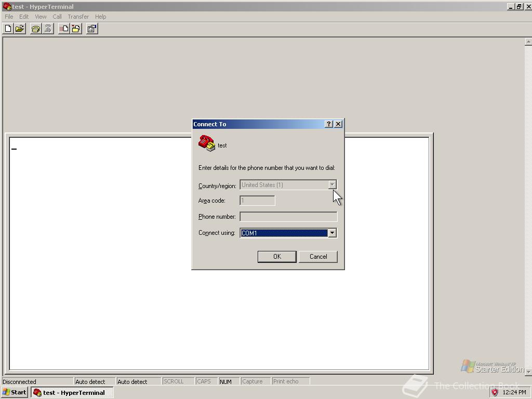Viewport: 532px width, 399px height.
Task: Open the Edit menu
Action: click(x=24, y=17)
